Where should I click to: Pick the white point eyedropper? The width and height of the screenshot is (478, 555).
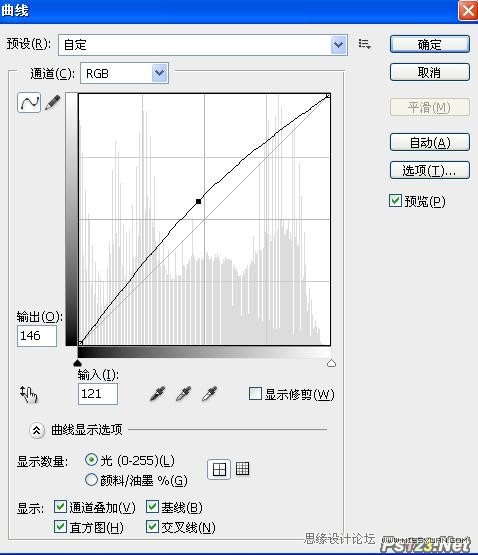(209, 394)
